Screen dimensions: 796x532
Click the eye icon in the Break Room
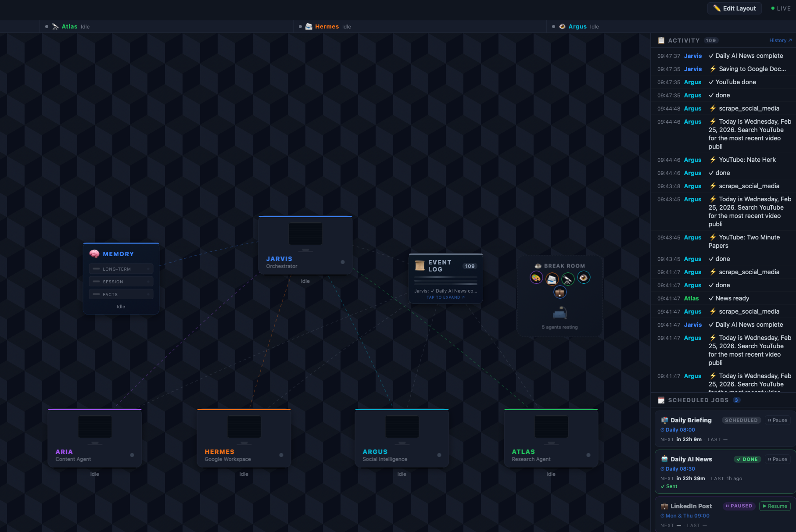coord(584,277)
